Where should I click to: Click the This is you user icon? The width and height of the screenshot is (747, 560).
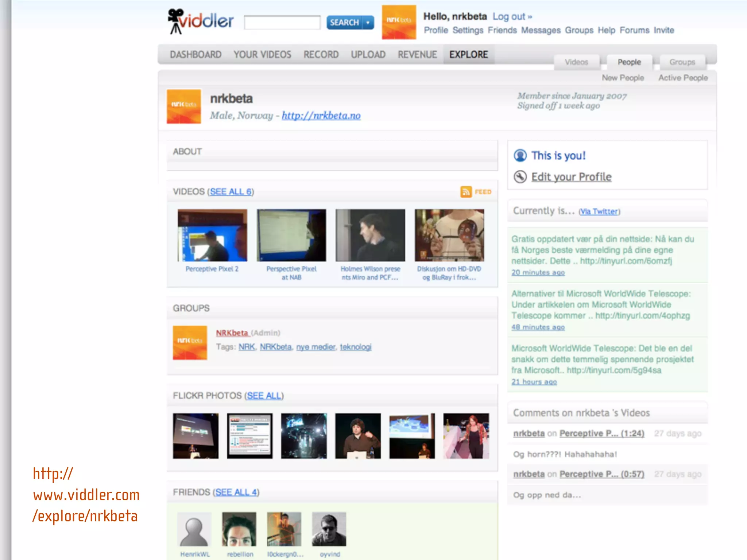click(520, 156)
